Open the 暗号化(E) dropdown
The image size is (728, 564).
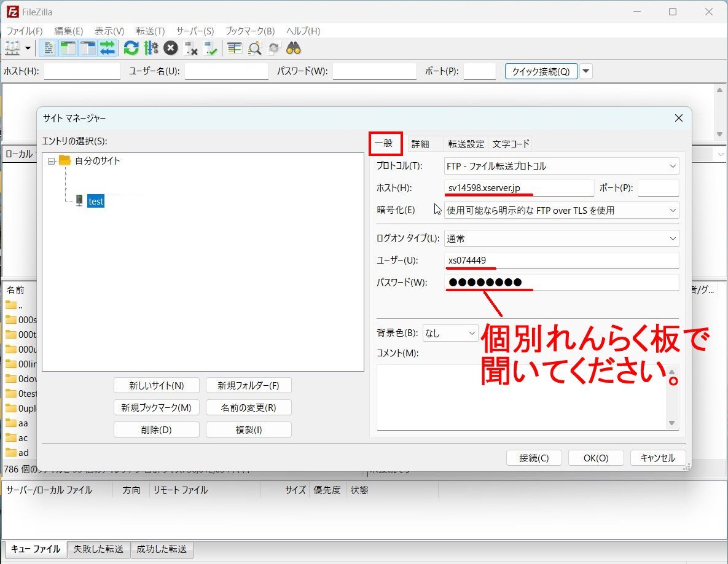click(562, 210)
